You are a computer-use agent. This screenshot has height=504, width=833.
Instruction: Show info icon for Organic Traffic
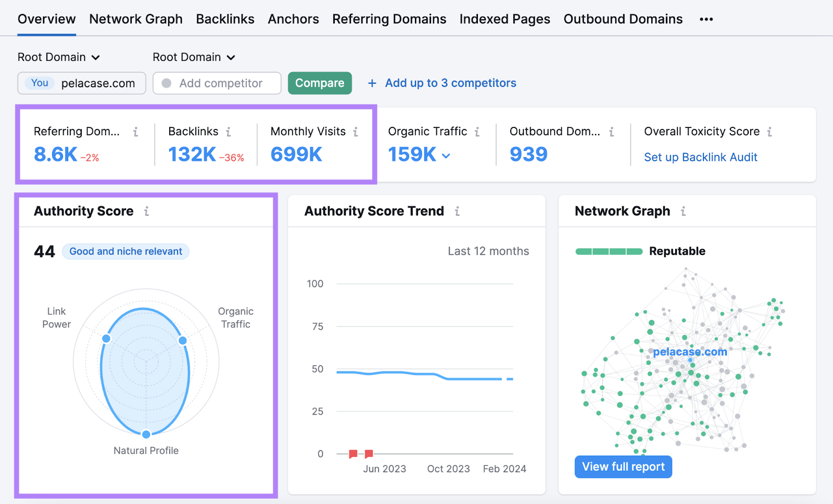point(477,132)
